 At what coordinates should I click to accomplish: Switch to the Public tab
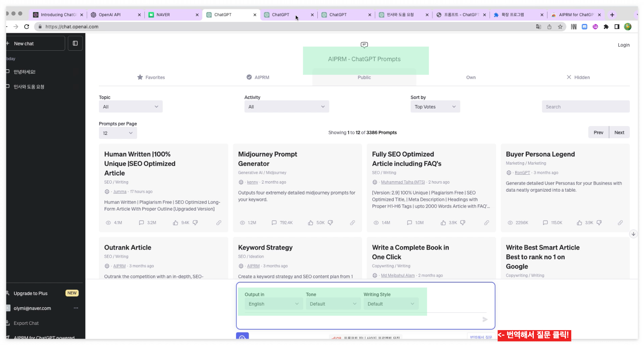[364, 77]
